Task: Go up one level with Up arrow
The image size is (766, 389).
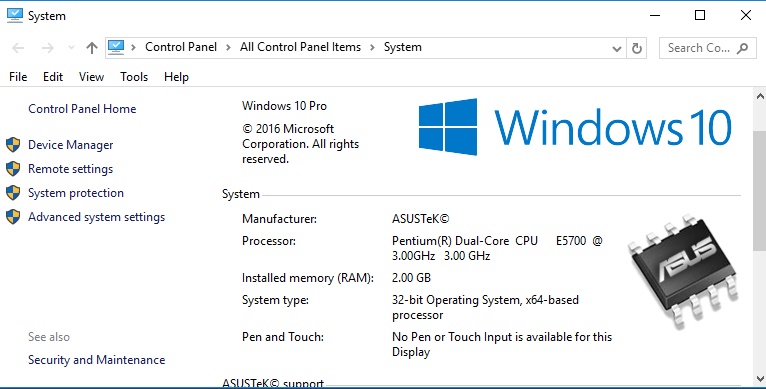Action: (92, 48)
